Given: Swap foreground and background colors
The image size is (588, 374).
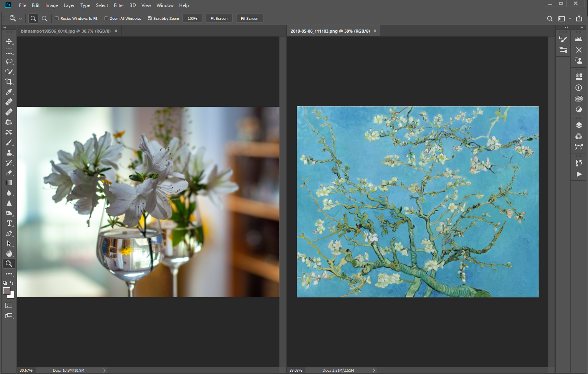Looking at the screenshot, I should [12, 283].
